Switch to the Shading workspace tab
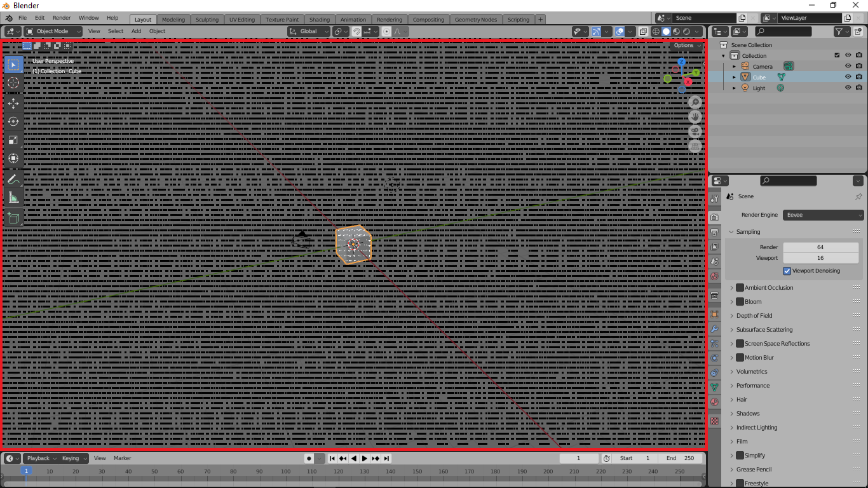The width and height of the screenshot is (868, 488). tap(319, 19)
